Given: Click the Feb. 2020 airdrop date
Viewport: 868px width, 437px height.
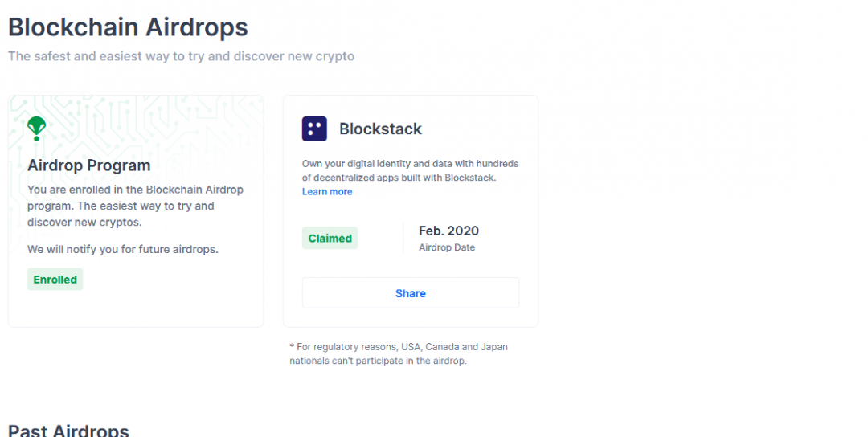Looking at the screenshot, I should [448, 231].
